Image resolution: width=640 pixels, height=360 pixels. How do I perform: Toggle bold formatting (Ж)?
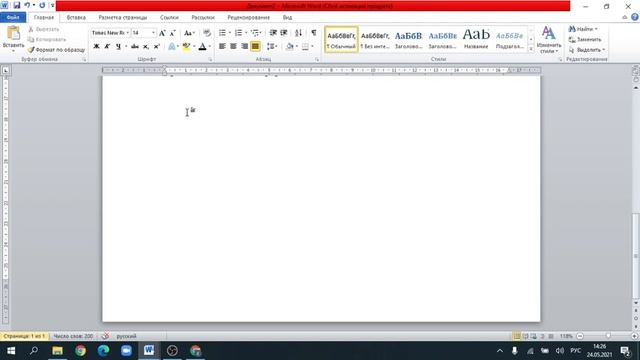tap(96, 47)
